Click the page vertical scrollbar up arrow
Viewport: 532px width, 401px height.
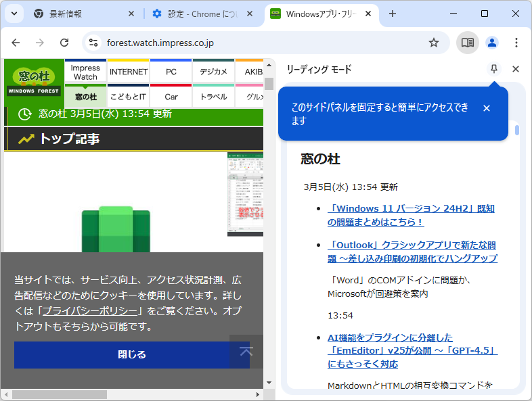tap(269, 65)
